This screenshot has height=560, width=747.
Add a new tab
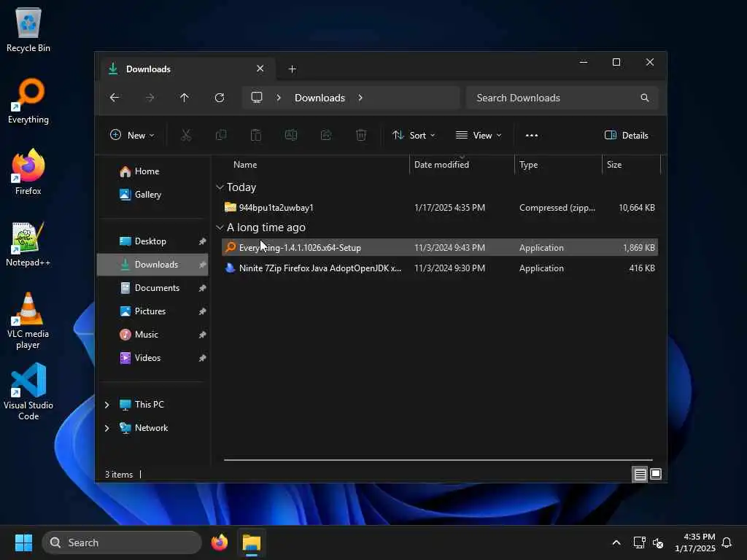292,69
